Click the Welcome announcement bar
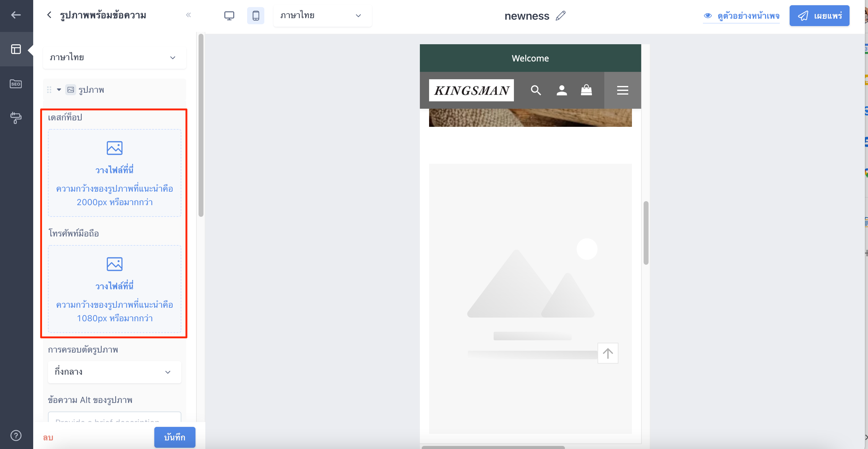The width and height of the screenshot is (868, 449). [530, 58]
